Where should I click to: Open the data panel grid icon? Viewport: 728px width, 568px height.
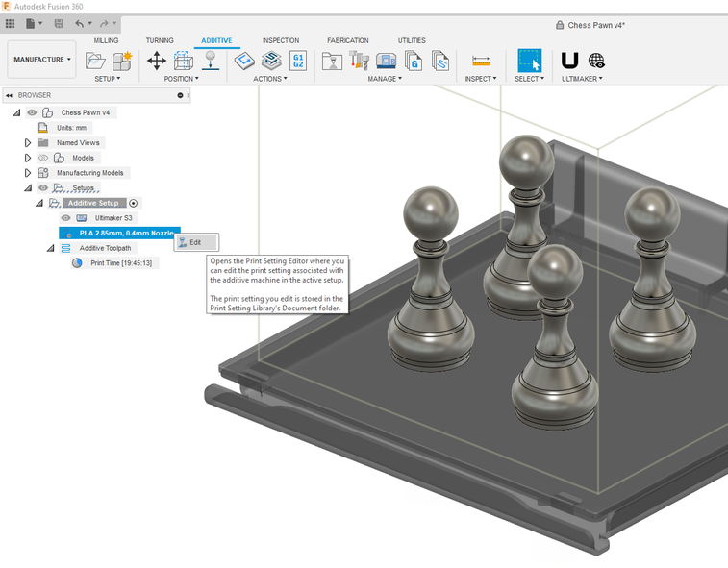point(10,24)
